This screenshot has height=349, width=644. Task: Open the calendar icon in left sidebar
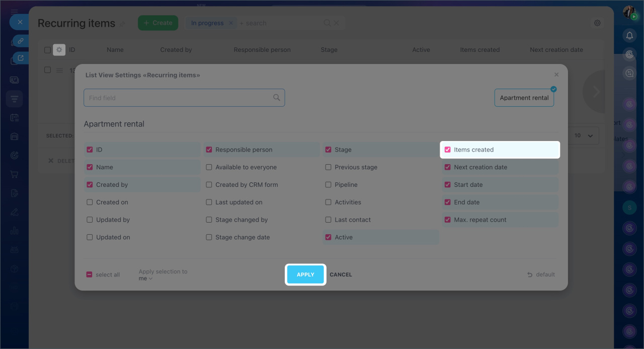pyautogui.click(x=14, y=117)
